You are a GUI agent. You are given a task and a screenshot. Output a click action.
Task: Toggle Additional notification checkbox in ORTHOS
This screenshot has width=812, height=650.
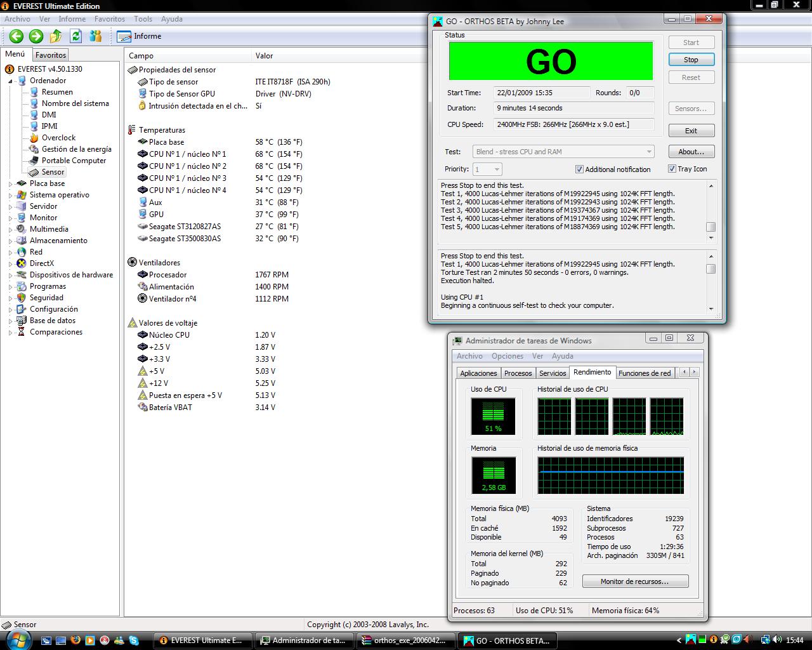tap(579, 169)
